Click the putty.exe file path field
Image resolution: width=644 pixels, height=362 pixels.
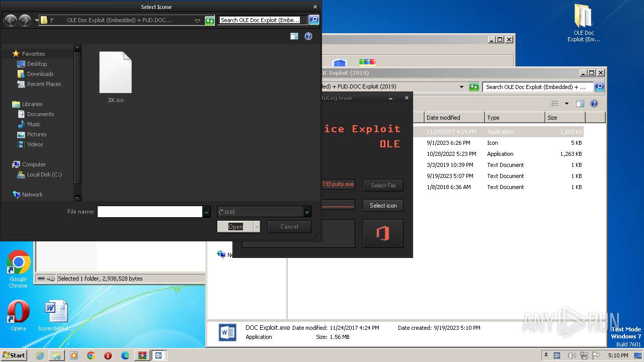(x=338, y=184)
